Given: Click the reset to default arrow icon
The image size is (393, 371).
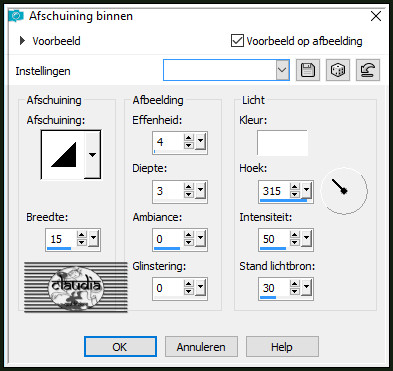Looking at the screenshot, I should (x=368, y=70).
